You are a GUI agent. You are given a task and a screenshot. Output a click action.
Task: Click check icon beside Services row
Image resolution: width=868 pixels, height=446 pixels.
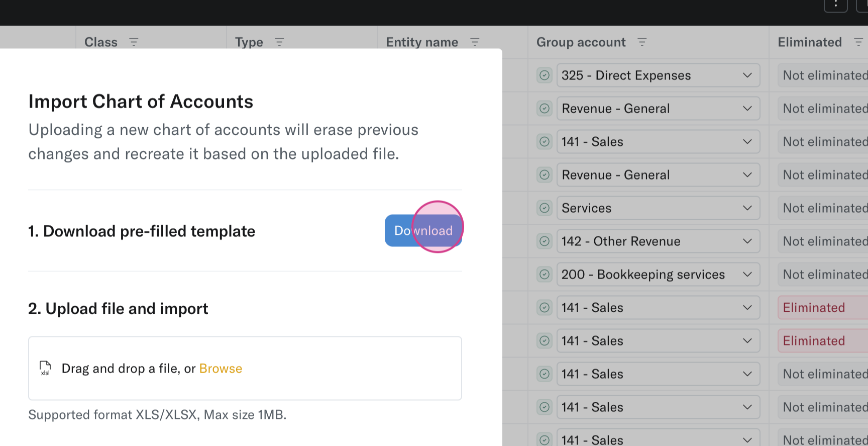[544, 208]
